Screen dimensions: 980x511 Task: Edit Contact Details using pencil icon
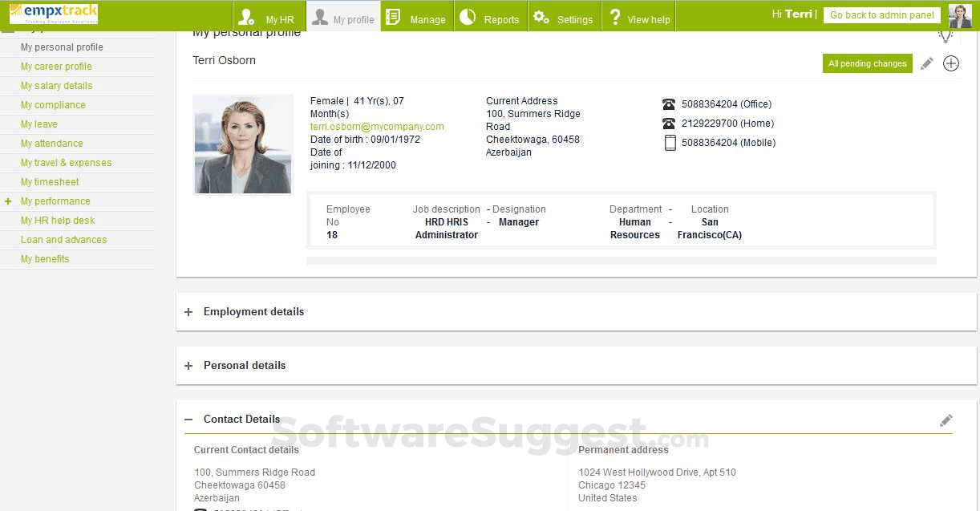point(946,420)
